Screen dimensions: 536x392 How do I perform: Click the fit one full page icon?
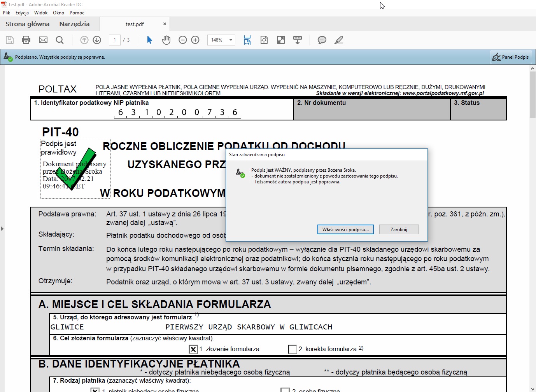[264, 40]
